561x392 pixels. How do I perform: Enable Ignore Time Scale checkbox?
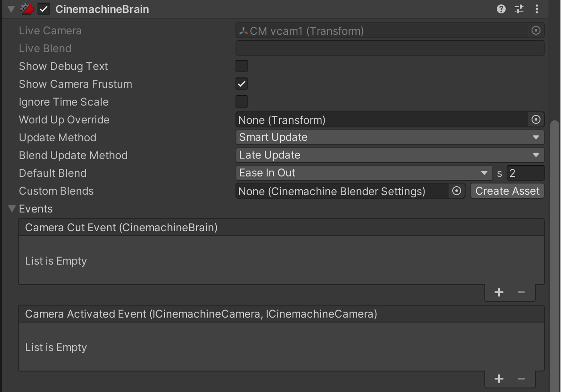(242, 102)
